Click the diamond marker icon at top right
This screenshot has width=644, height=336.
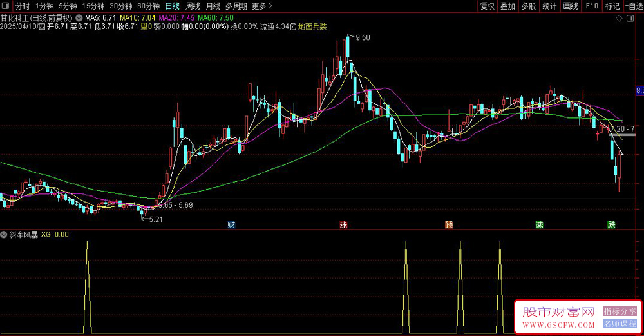(x=619, y=19)
